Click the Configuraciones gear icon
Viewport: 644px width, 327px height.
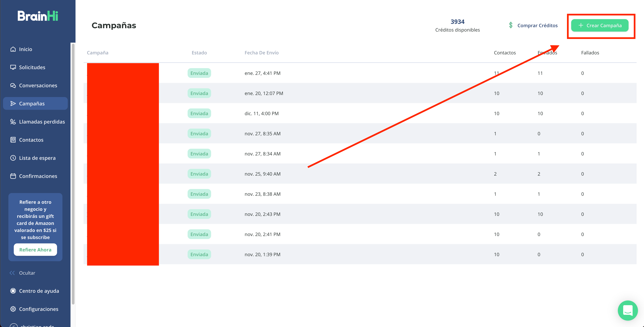click(x=13, y=309)
